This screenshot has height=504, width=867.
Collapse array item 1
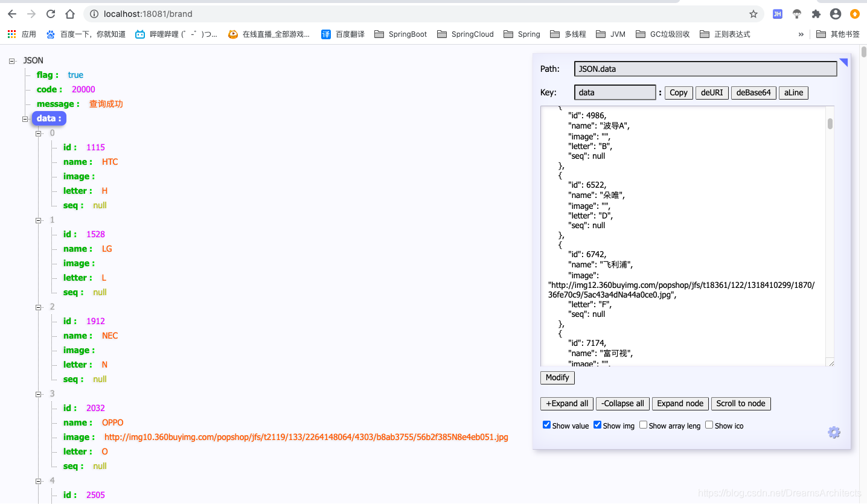tap(39, 220)
